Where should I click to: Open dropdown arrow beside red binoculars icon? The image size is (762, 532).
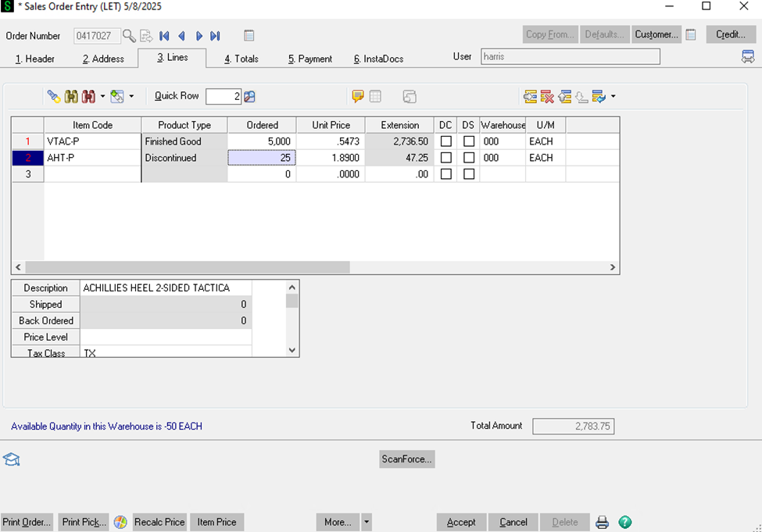102,97
